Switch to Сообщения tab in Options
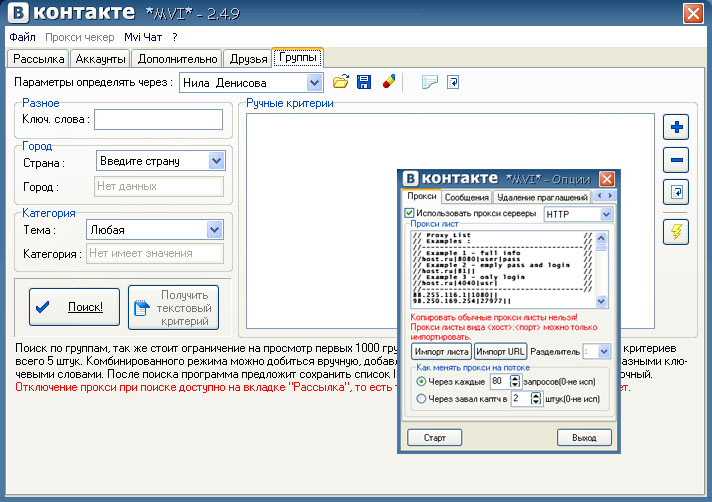This screenshot has width=712, height=502. tap(467, 197)
